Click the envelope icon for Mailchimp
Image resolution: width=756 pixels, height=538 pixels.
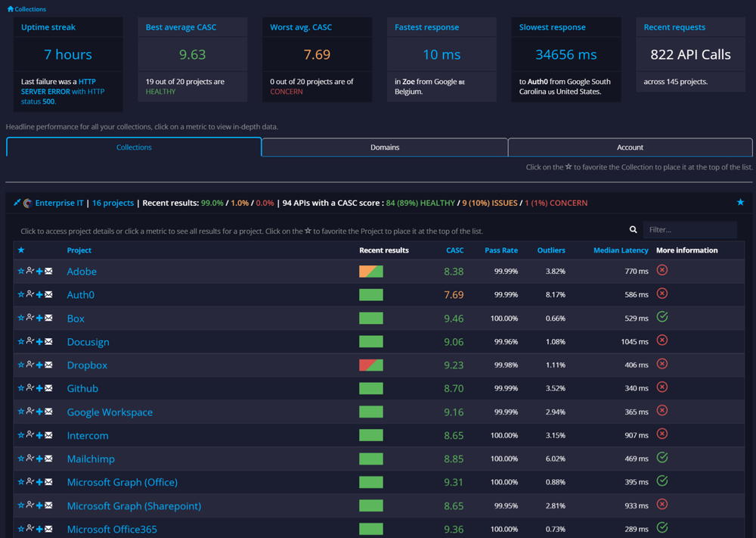click(x=48, y=459)
